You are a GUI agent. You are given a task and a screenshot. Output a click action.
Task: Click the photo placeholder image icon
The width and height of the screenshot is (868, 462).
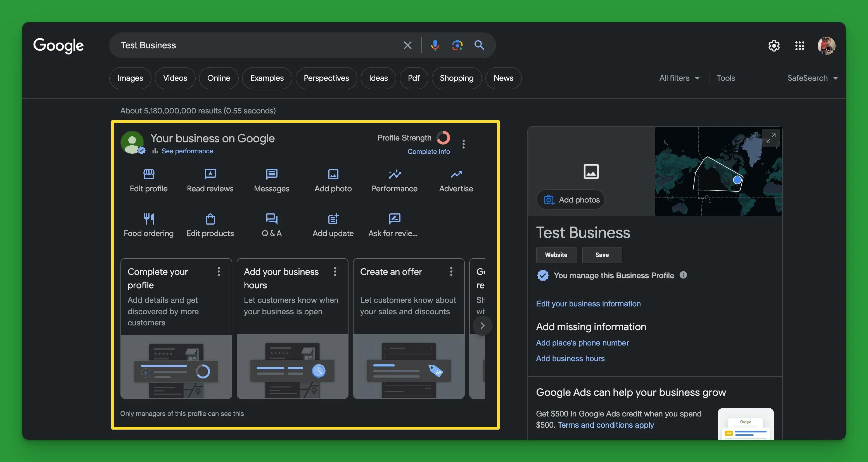coord(591,172)
